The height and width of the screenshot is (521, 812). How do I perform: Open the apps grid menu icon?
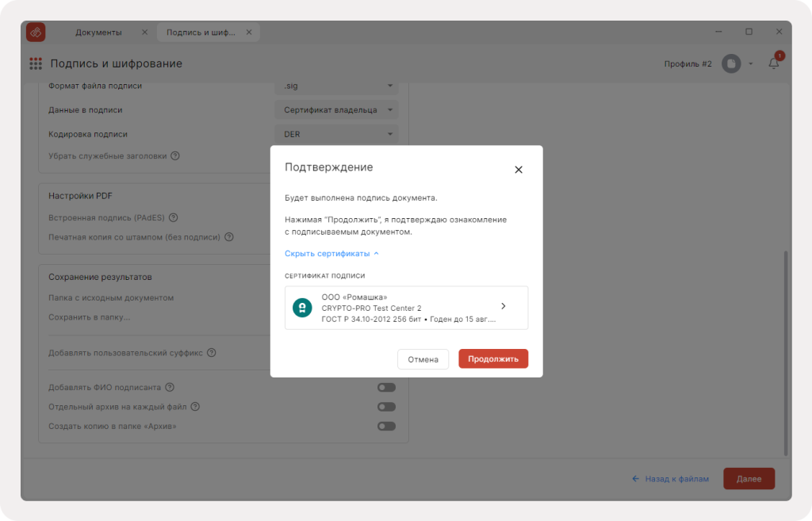(36, 63)
